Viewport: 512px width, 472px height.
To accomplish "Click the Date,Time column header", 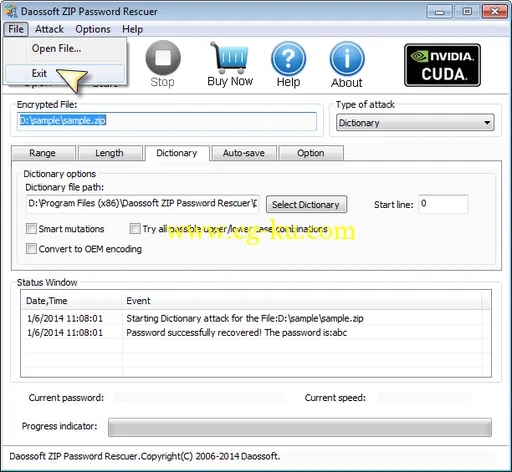I will [71, 301].
